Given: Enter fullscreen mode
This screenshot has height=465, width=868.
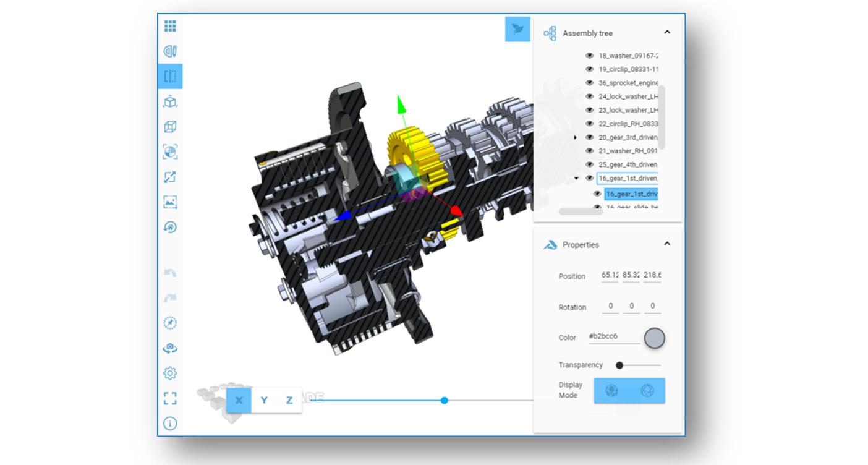Looking at the screenshot, I should [170, 398].
